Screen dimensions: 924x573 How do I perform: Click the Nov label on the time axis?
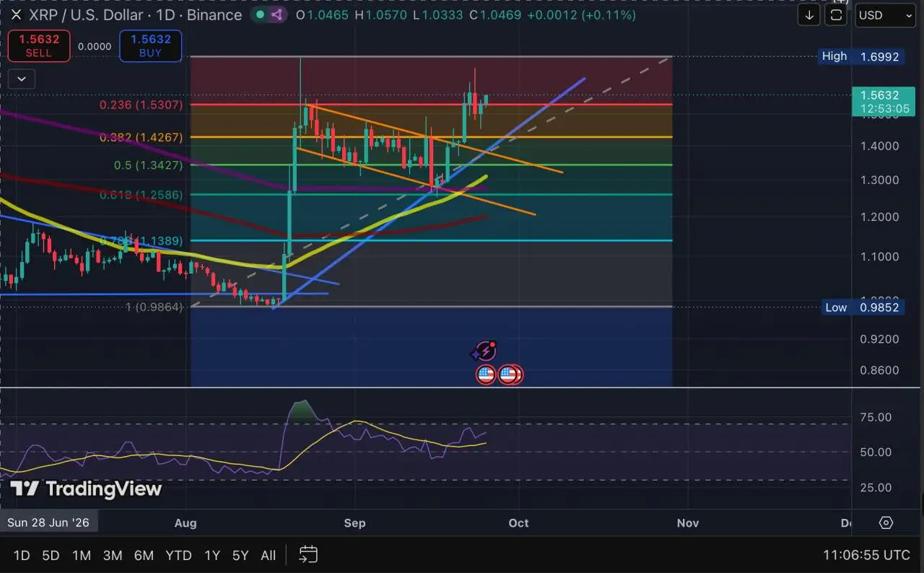tap(687, 522)
